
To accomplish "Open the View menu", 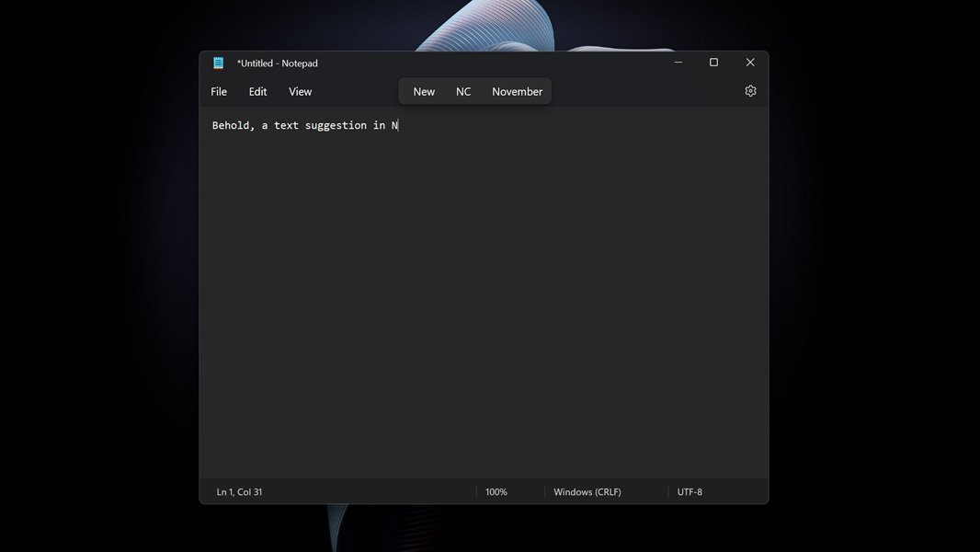I will 300,92.
